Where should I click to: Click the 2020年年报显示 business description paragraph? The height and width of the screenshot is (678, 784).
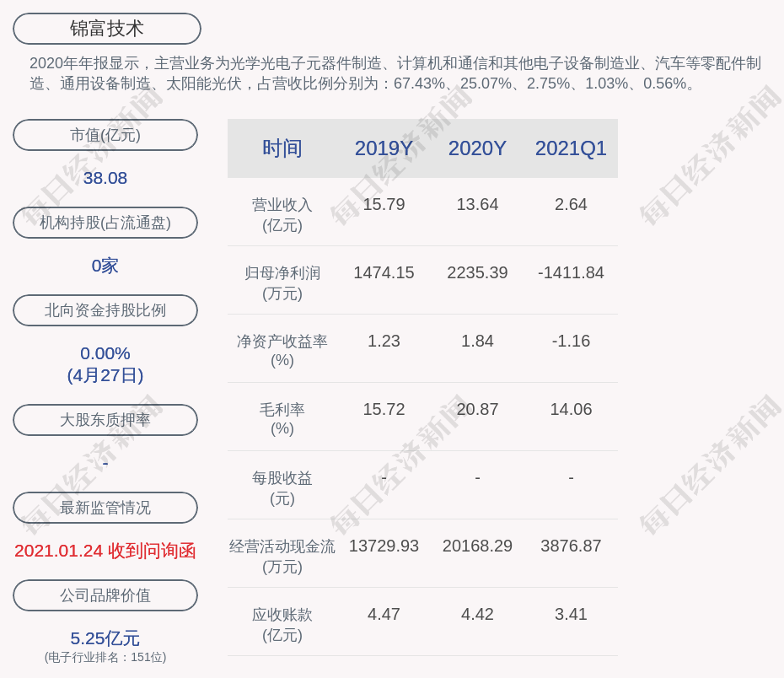pyautogui.click(x=395, y=73)
